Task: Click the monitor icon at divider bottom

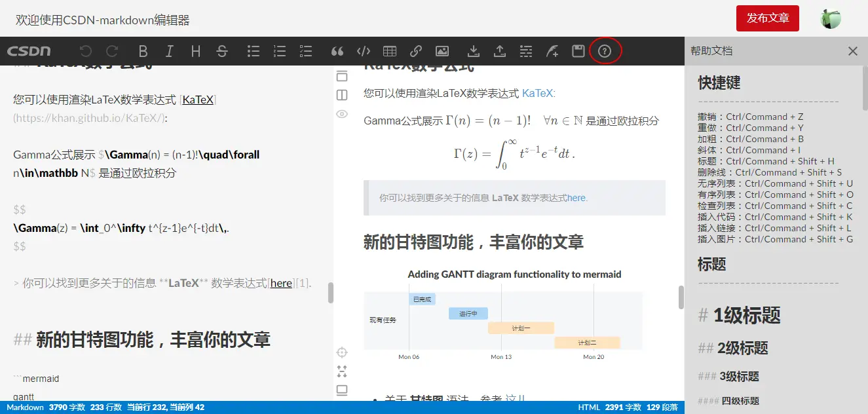Action: click(x=342, y=390)
